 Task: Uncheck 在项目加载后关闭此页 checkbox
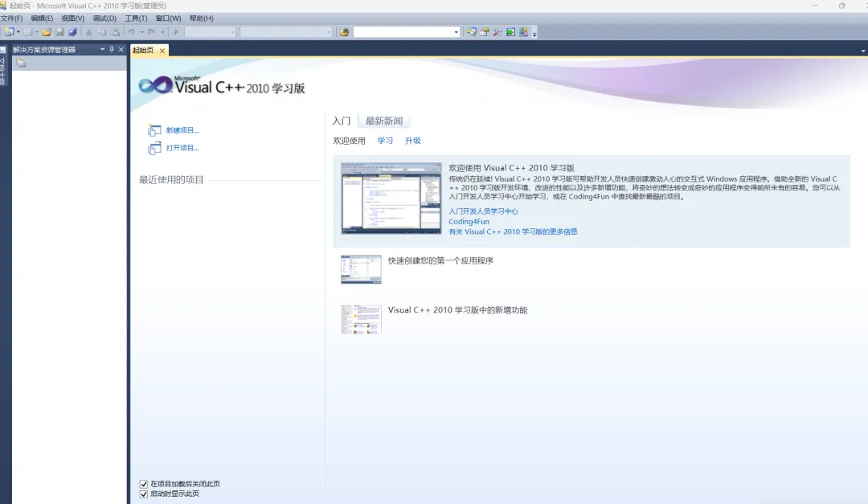(x=144, y=484)
